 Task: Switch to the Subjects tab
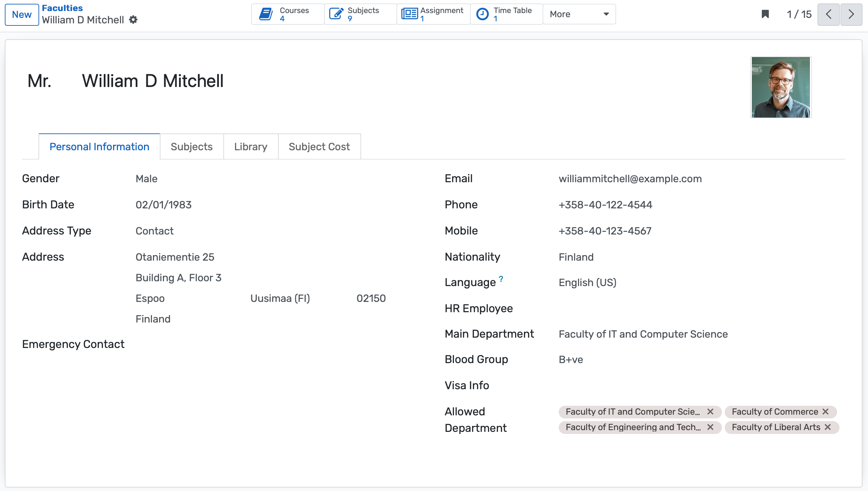point(191,147)
